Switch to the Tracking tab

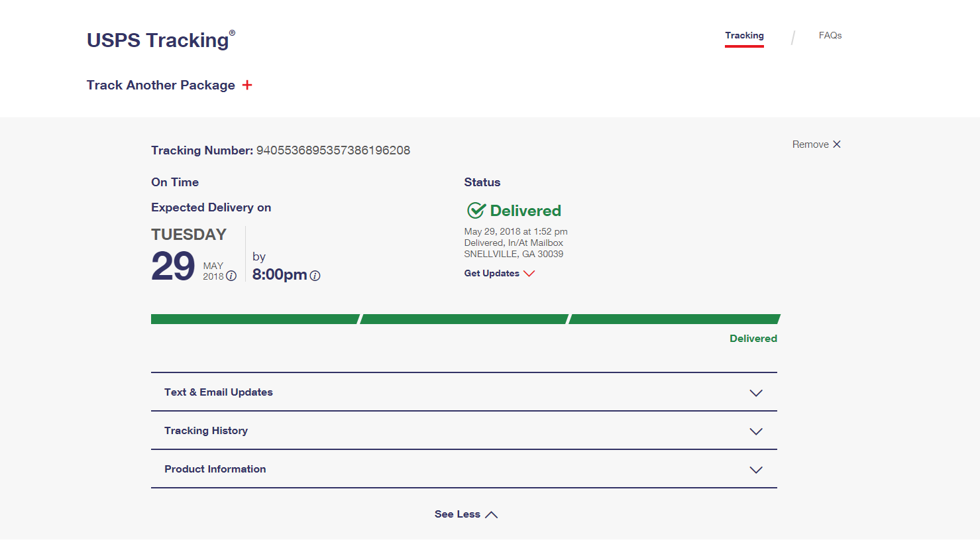pos(744,36)
